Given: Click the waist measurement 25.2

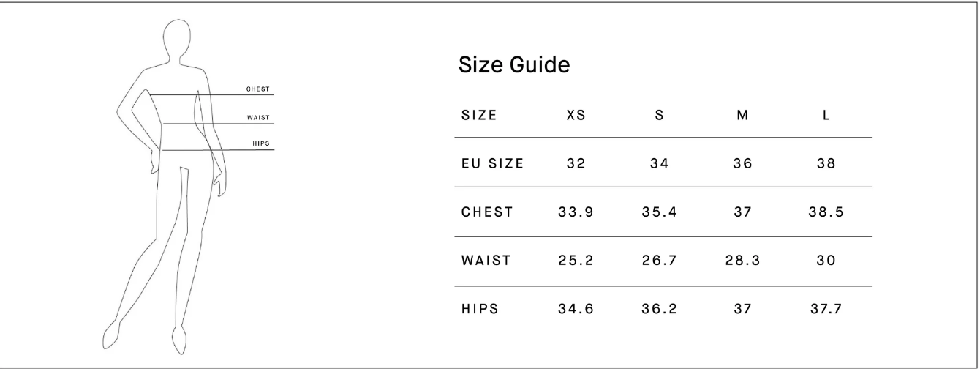Looking at the screenshot, I should pyautogui.click(x=576, y=261).
